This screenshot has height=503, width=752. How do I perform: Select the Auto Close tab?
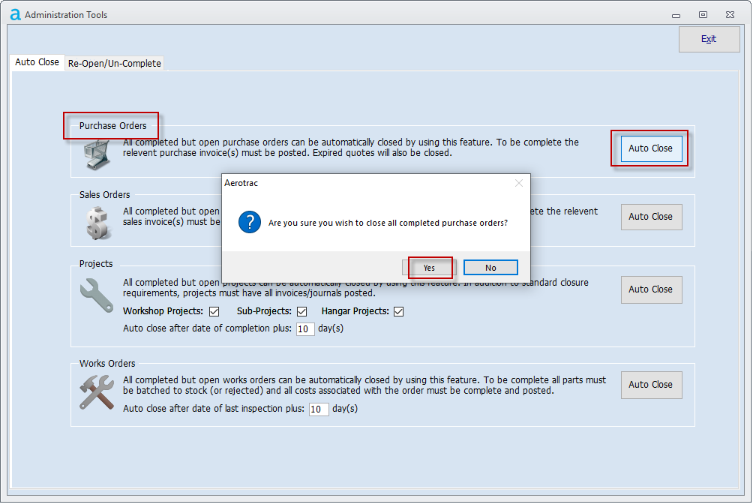pos(37,62)
